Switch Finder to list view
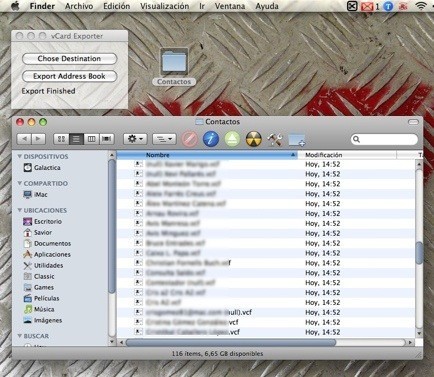This screenshot has width=434, height=377. click(76, 139)
